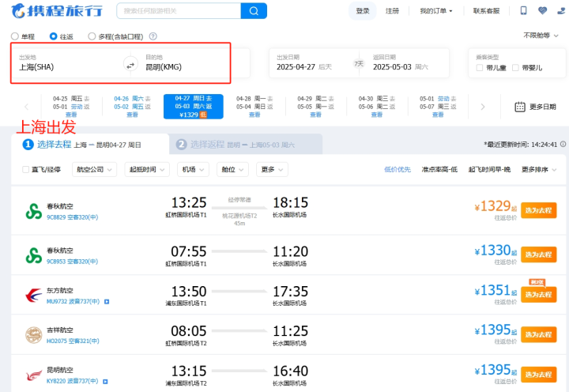Click the travel search input field
The width and height of the screenshot is (569, 392).
coord(179,11)
